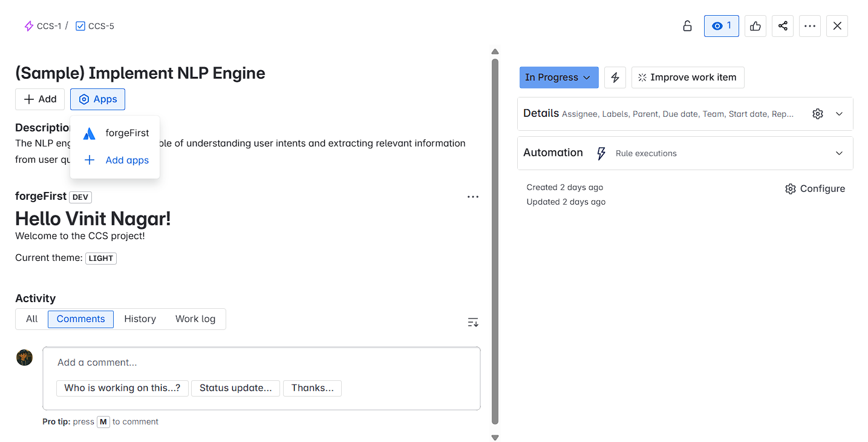Expand the Details section chevron
The image size is (868, 442).
pos(839,114)
